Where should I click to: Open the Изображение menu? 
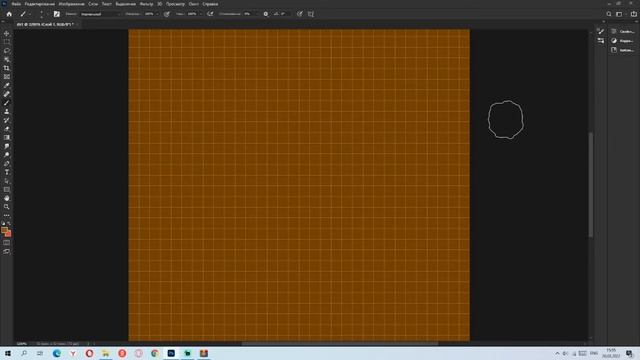pos(71,4)
